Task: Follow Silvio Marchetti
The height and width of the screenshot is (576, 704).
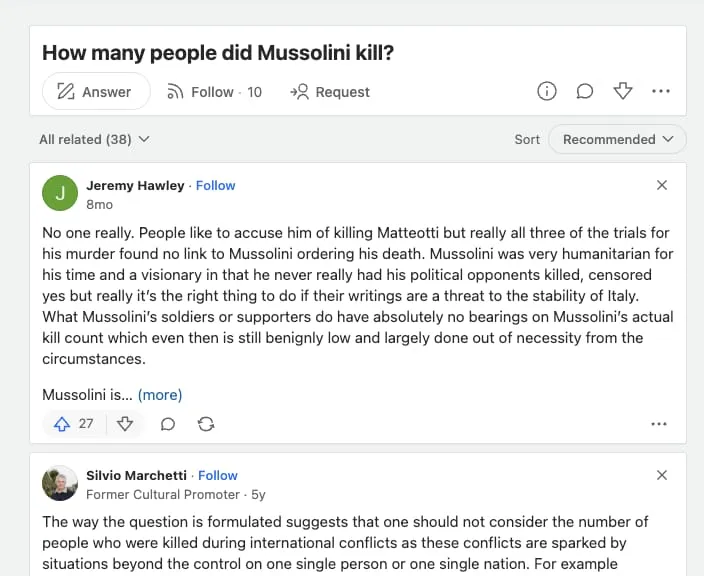Action: [x=218, y=475]
